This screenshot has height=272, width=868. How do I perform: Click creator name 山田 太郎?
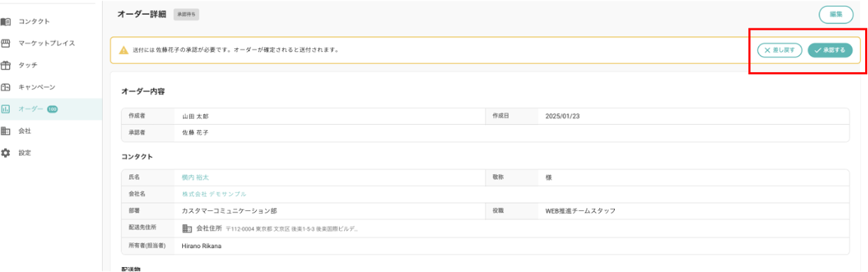[x=196, y=116]
